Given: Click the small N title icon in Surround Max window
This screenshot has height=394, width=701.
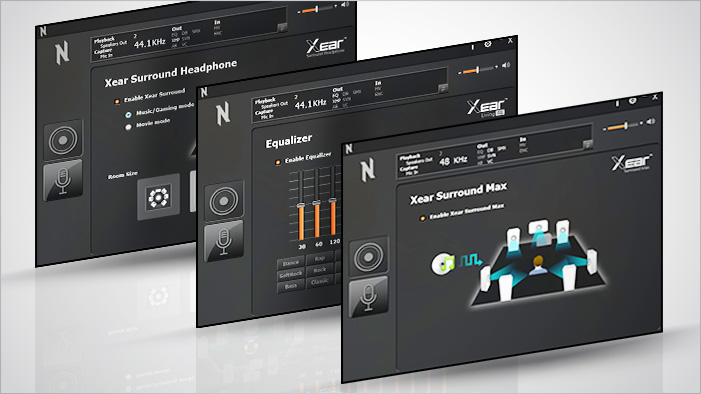Looking at the screenshot, I should [x=349, y=148].
